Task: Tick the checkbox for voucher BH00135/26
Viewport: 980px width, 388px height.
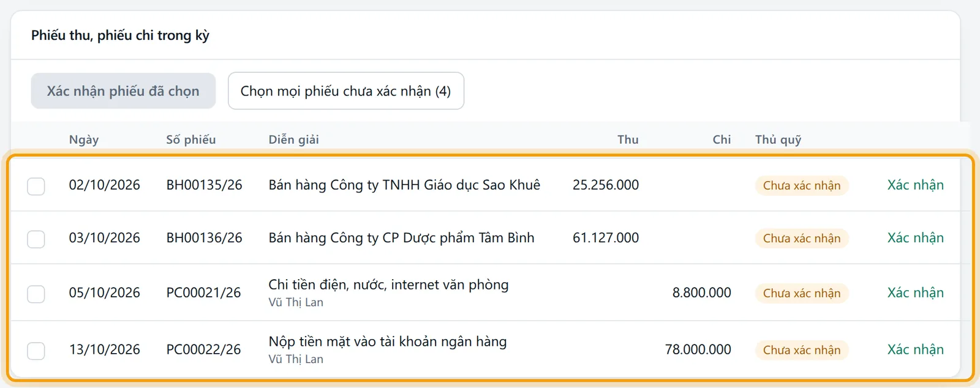Action: click(36, 186)
